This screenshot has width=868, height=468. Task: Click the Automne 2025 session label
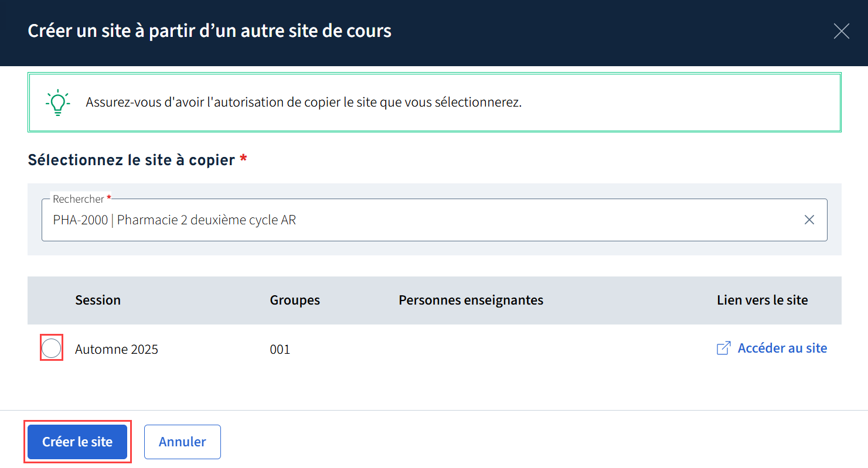pos(117,350)
